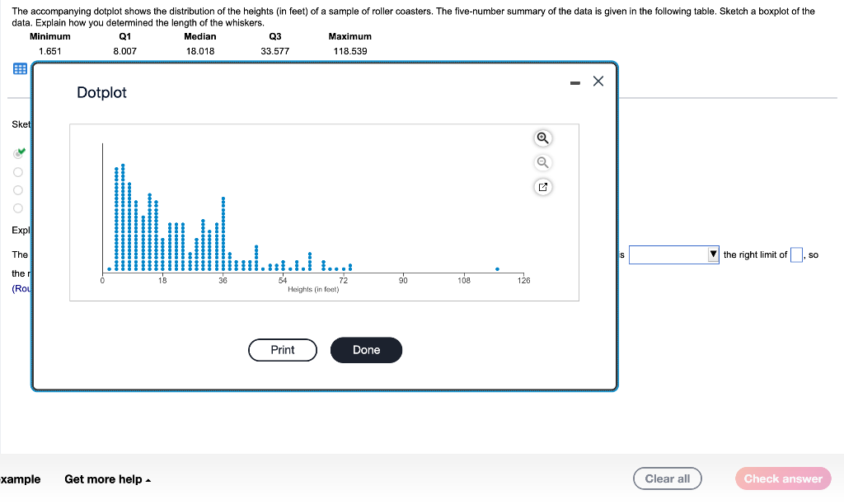This screenshot has width=844, height=504.
Task: Click the Clear all button
Action: 667,478
